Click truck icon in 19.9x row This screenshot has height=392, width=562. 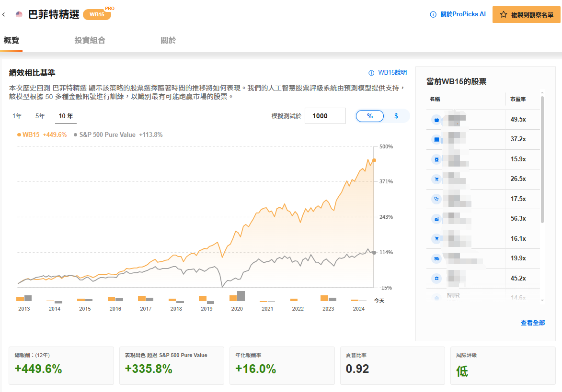tap(436, 258)
